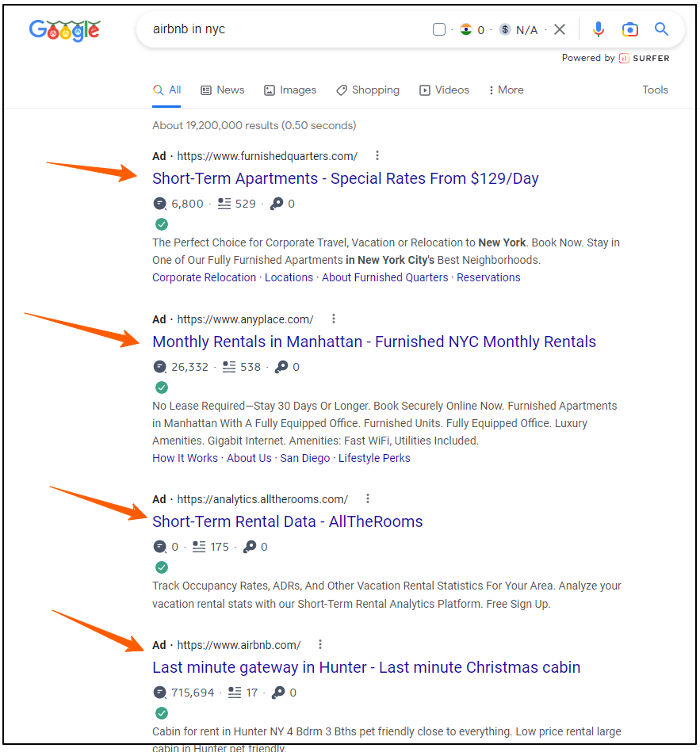Click the blue magnifier search button

tap(662, 29)
